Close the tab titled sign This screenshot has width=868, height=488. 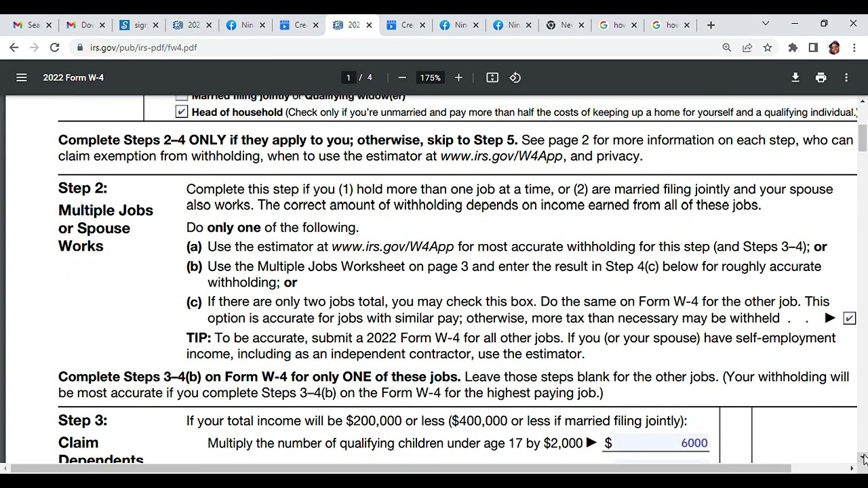coord(155,25)
